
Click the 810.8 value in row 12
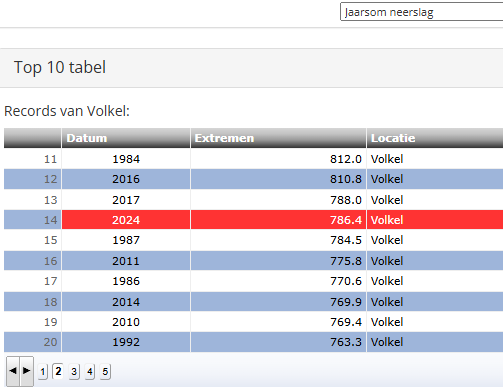[x=346, y=179]
